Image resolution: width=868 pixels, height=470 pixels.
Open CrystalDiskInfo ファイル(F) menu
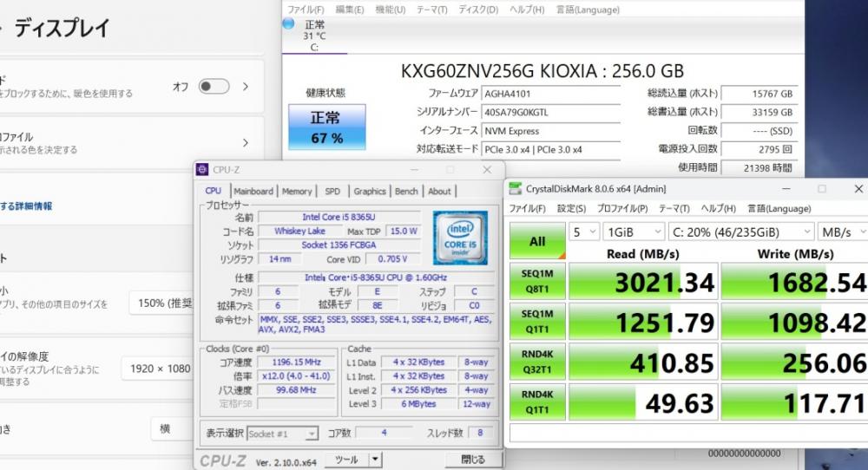pyautogui.click(x=306, y=10)
